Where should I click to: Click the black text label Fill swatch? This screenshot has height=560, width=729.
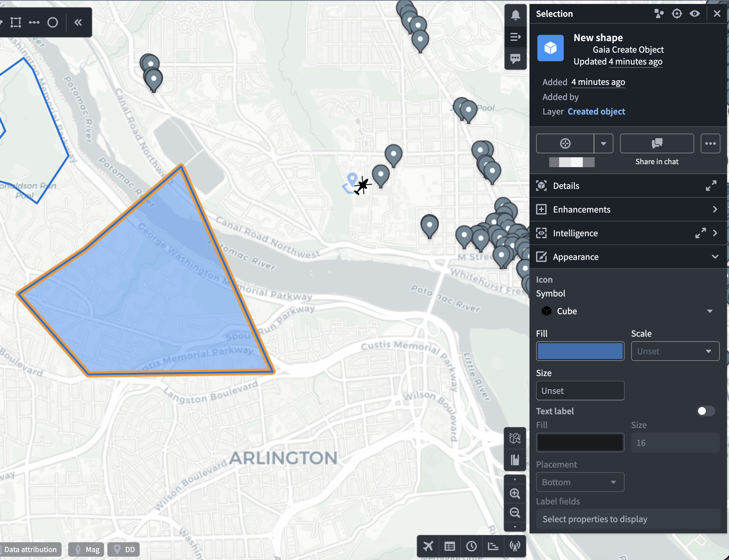click(x=580, y=443)
